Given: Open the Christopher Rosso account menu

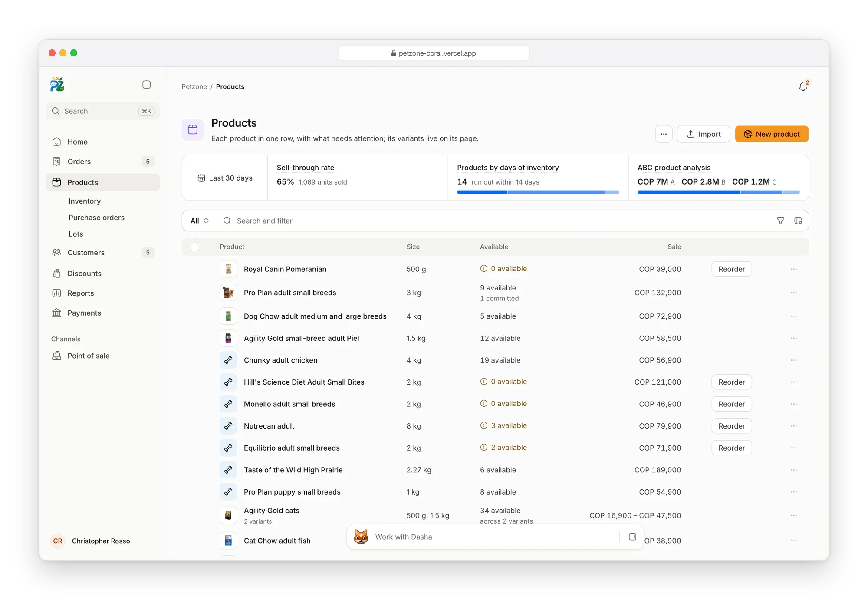Looking at the screenshot, I should [x=91, y=541].
